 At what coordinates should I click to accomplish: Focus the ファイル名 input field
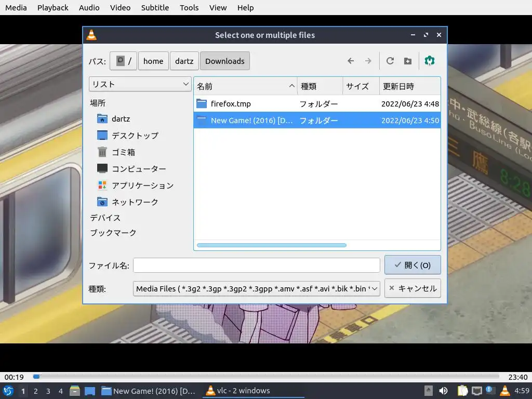[x=257, y=265]
